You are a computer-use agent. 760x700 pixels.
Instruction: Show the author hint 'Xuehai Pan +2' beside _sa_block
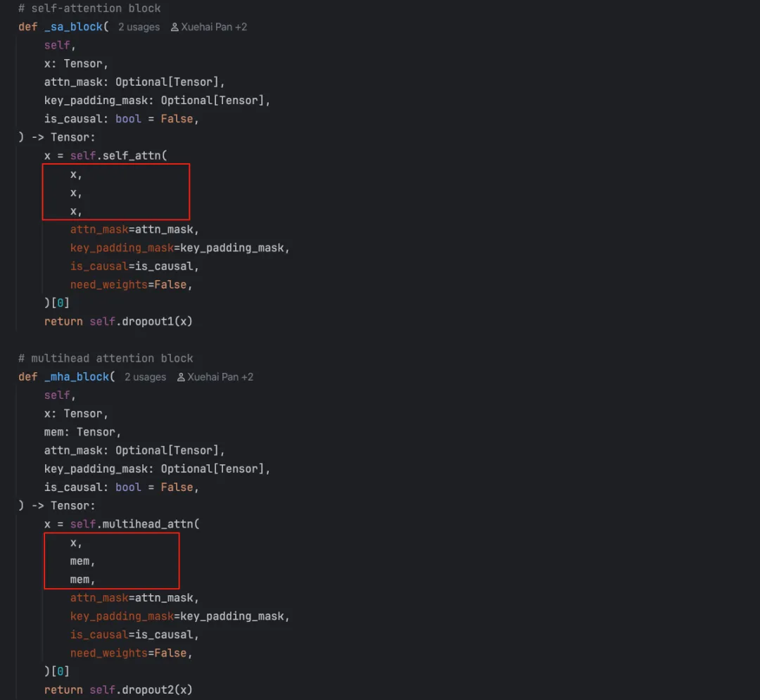tap(214, 27)
